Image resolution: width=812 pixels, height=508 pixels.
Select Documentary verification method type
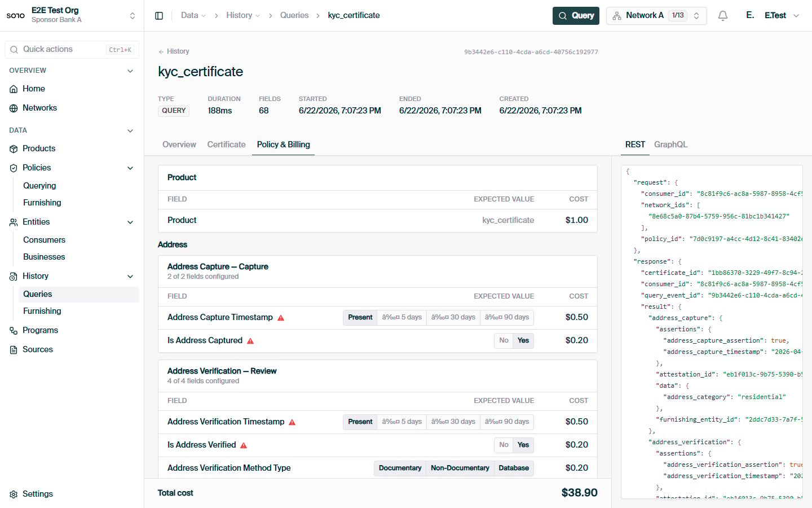tap(400, 468)
